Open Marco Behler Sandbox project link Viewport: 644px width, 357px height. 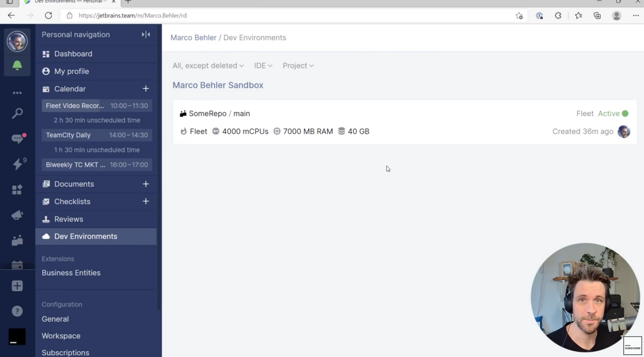[x=218, y=85]
